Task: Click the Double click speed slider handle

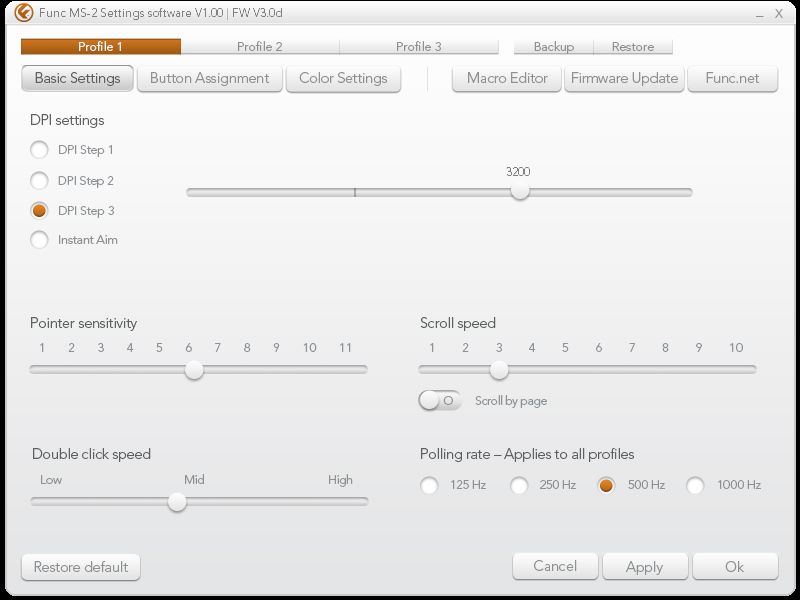Action: (177, 502)
